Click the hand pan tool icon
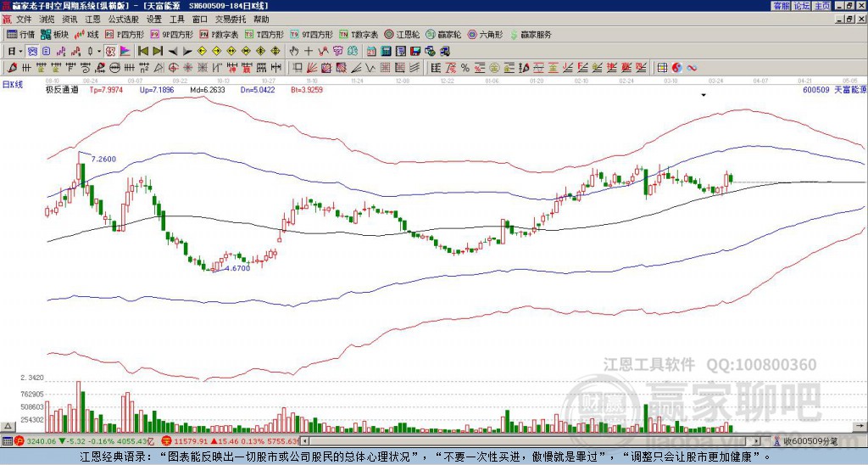The image size is (868, 465). tap(294, 52)
